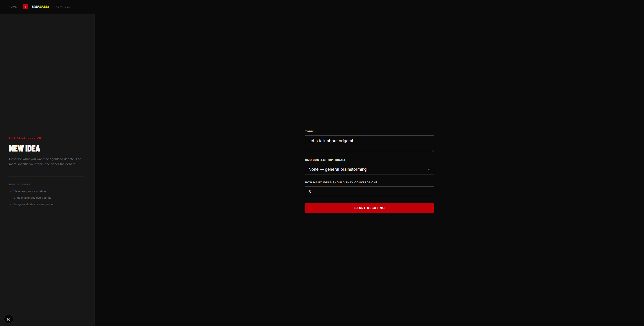Grab the Topic textarea resize handle
Image resolution: width=644 pixels, height=326 pixels.
(x=433, y=151)
